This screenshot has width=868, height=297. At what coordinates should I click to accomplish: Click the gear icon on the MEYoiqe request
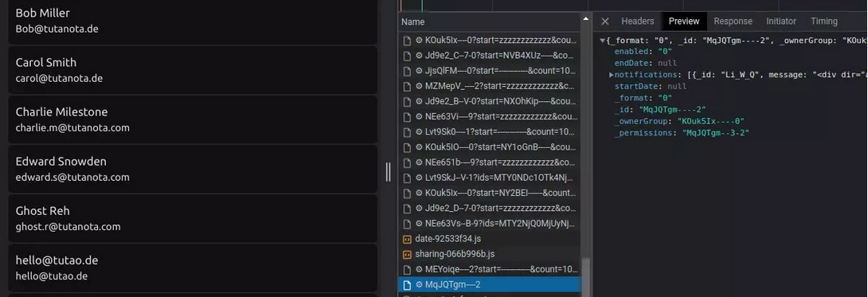(419, 269)
